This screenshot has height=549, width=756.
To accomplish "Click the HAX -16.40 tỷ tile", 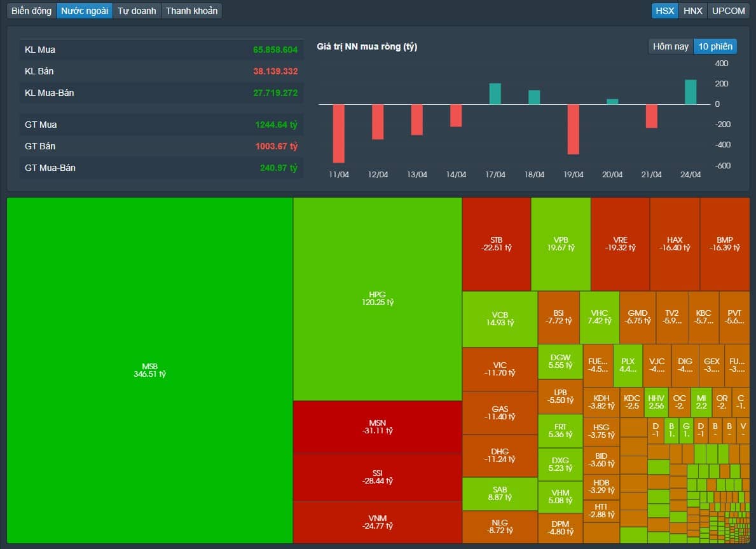I will (675, 244).
